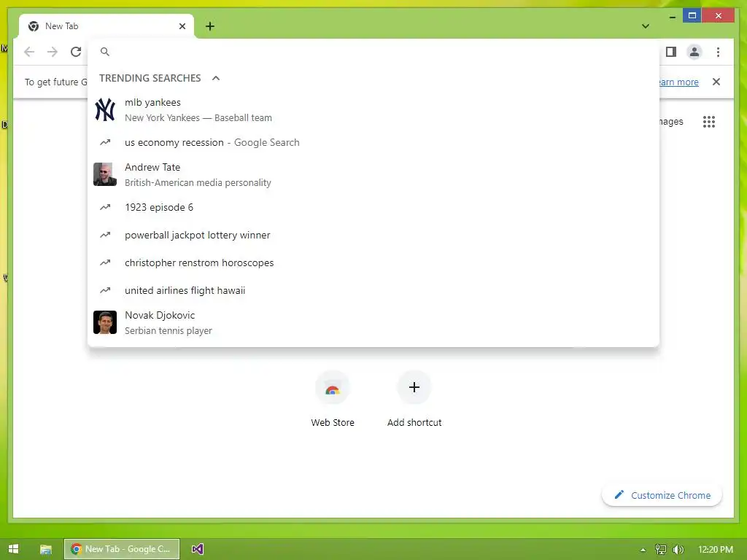The image size is (747, 560).
Task: Open the tab search chevron
Action: (646, 26)
